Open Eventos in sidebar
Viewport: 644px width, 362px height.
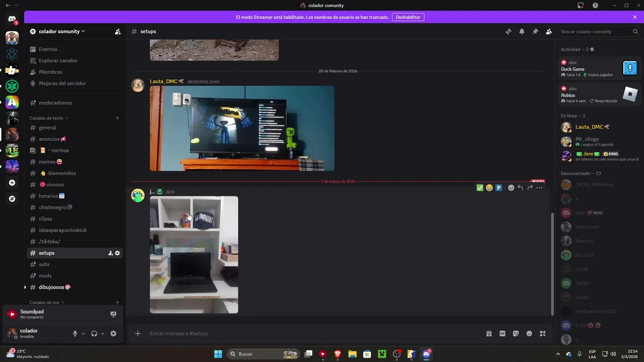coord(74,49)
